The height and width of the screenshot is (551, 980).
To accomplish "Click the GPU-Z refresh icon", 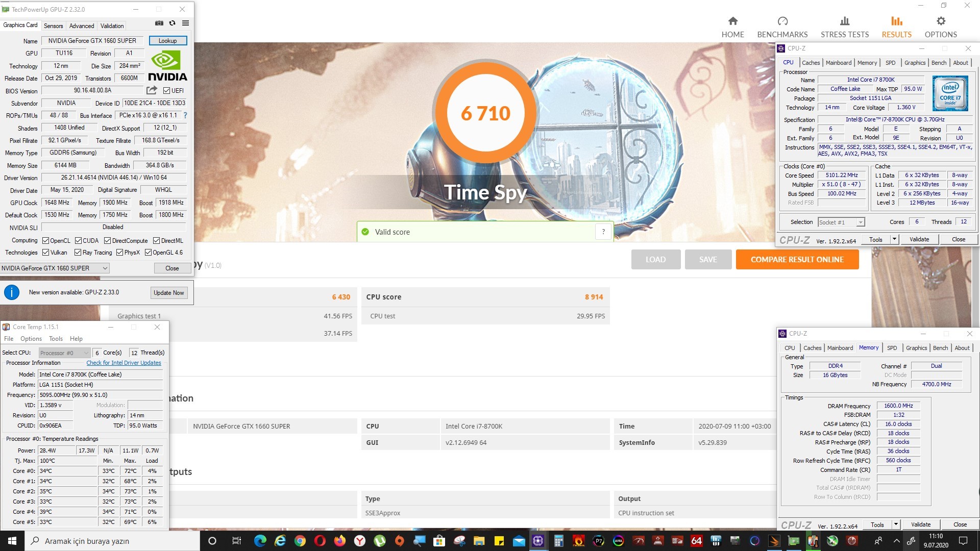I will [173, 23].
